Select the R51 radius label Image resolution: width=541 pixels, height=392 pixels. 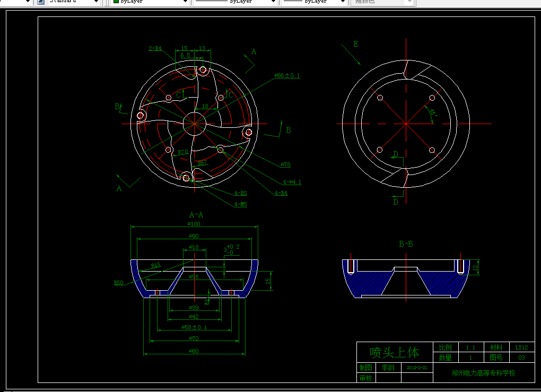[203, 163]
